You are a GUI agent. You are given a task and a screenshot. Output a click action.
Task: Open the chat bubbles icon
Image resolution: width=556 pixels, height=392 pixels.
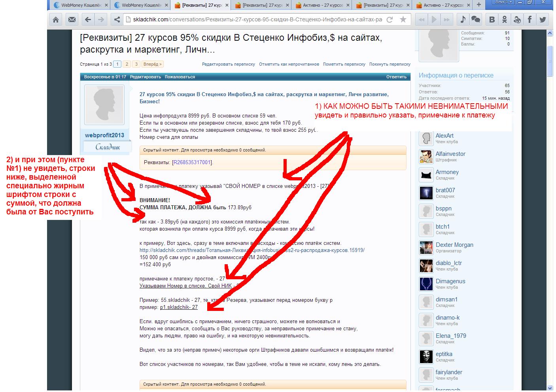[x=476, y=19]
